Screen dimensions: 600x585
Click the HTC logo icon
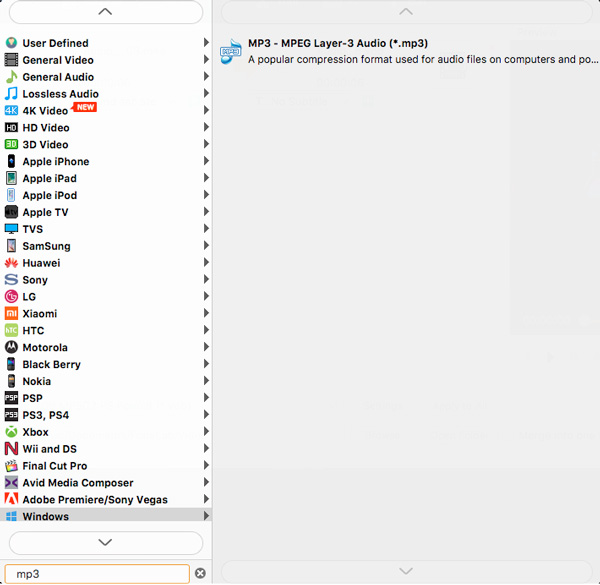click(x=11, y=330)
